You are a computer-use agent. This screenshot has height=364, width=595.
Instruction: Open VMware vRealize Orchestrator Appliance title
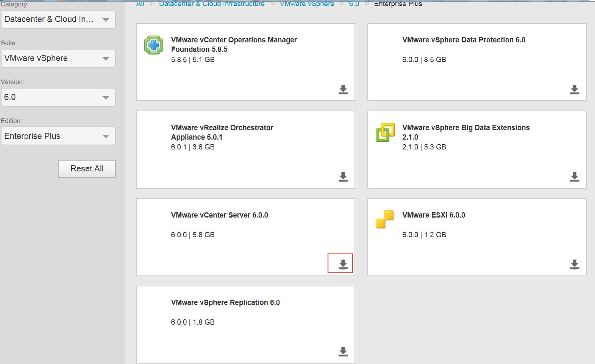[x=222, y=132]
